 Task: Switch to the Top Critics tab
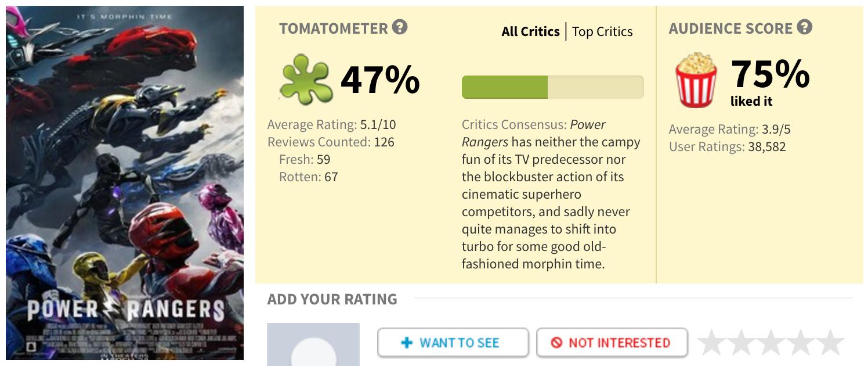[602, 31]
